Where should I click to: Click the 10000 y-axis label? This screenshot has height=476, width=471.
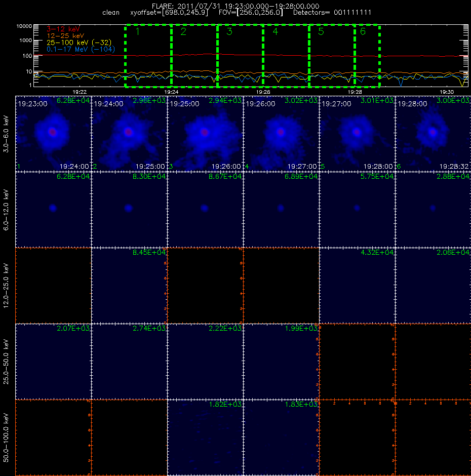click(24, 26)
